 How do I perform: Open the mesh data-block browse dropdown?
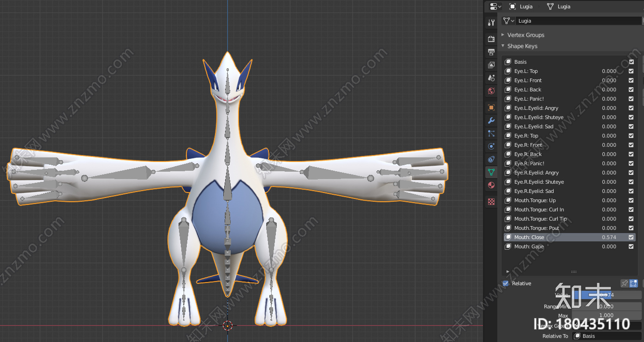[x=509, y=21]
